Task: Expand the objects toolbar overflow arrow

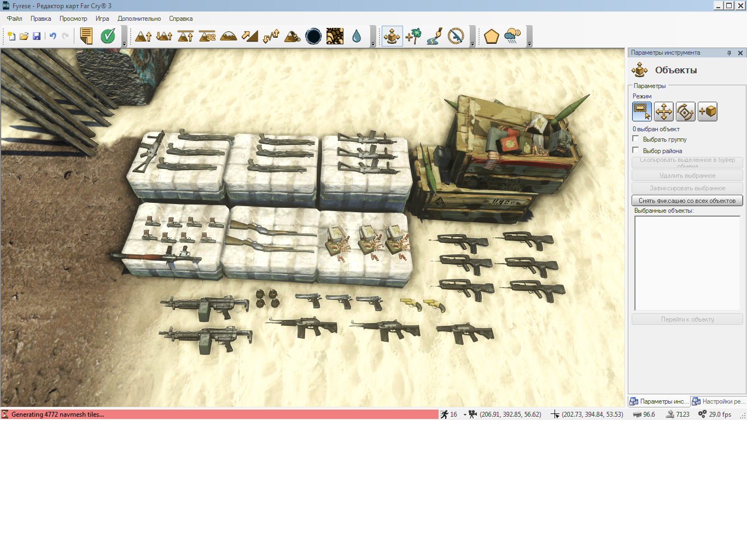Action: [472, 44]
